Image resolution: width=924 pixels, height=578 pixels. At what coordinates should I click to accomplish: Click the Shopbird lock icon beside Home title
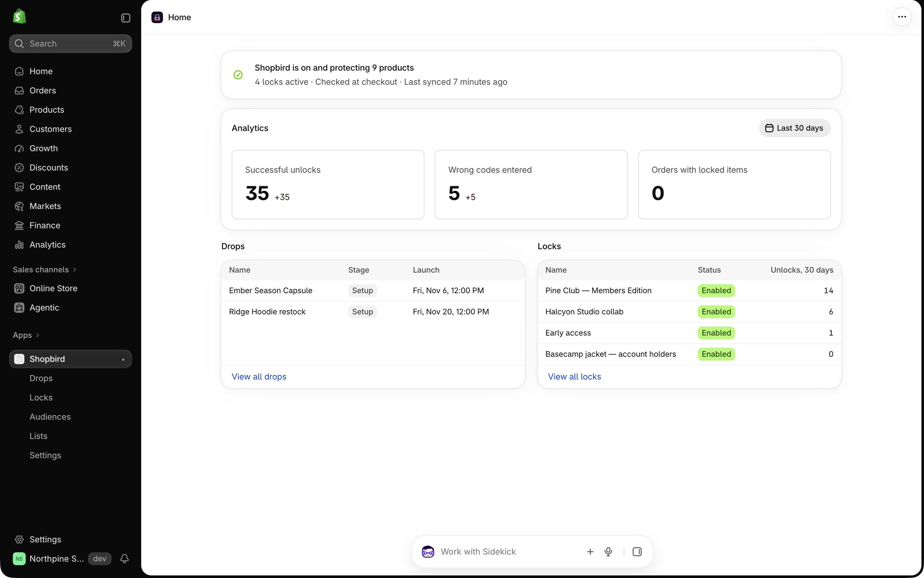click(157, 17)
